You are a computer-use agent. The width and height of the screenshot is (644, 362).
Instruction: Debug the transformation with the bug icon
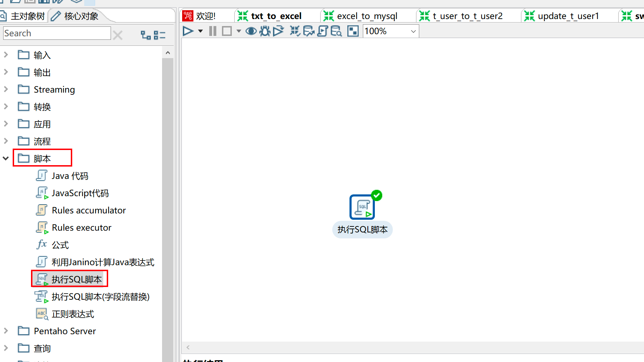pyautogui.click(x=265, y=31)
